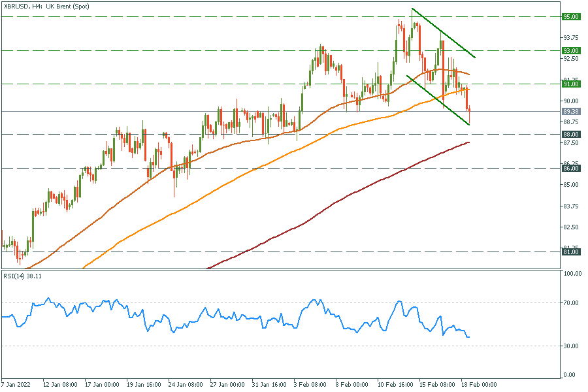Select the RSI(14) 38.11 indicator label
Screen dimensions: 588x392
[22, 276]
